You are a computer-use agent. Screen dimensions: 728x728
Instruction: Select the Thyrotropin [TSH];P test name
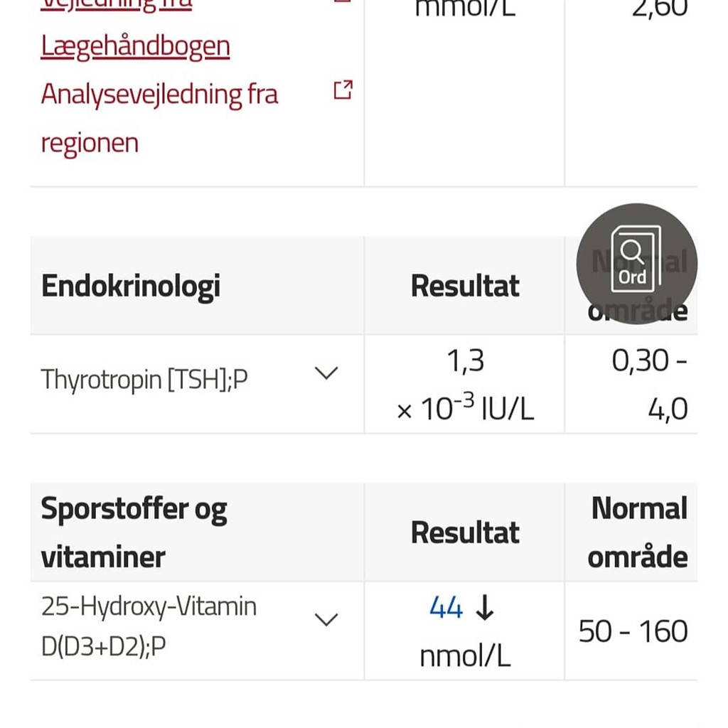click(144, 380)
